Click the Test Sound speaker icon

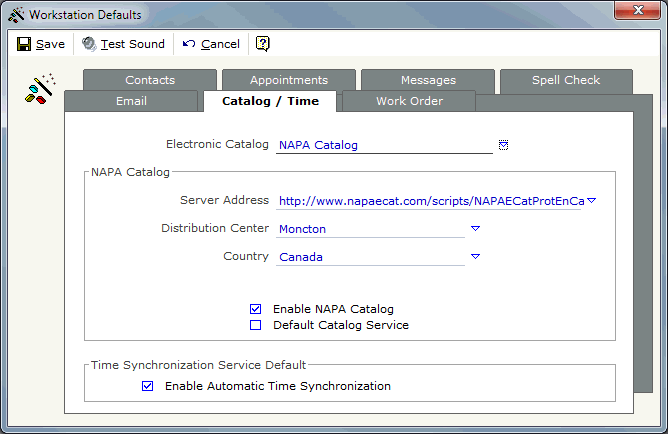89,44
